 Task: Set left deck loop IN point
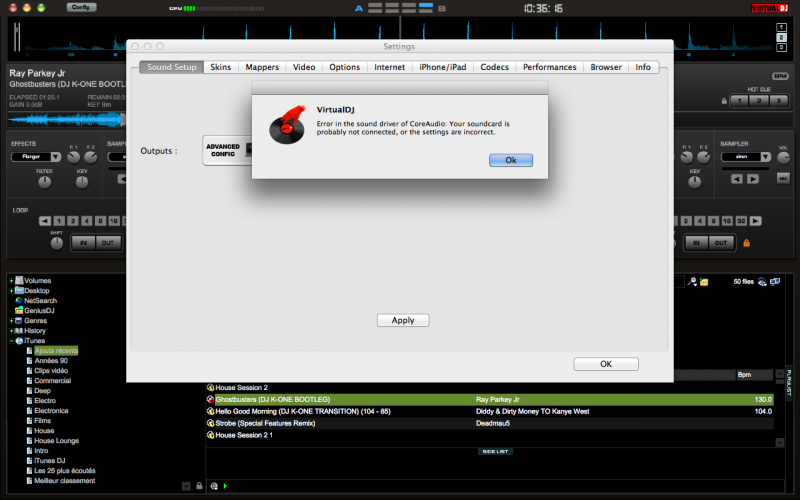[83, 243]
